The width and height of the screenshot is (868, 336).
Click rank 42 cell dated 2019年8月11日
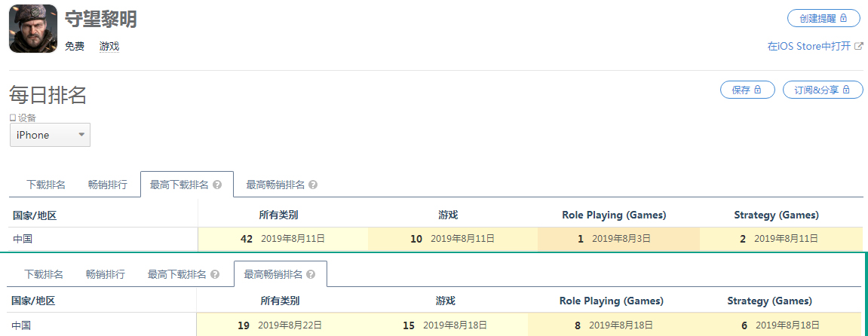coord(282,239)
